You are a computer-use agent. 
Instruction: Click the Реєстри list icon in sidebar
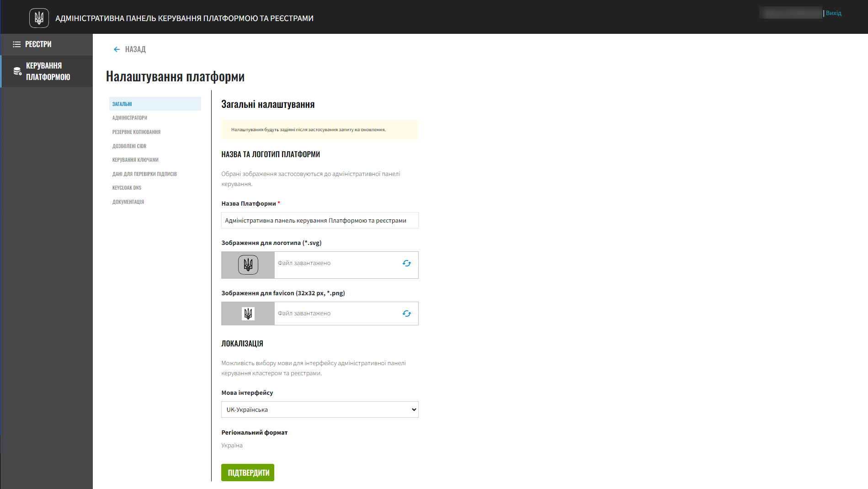point(17,44)
